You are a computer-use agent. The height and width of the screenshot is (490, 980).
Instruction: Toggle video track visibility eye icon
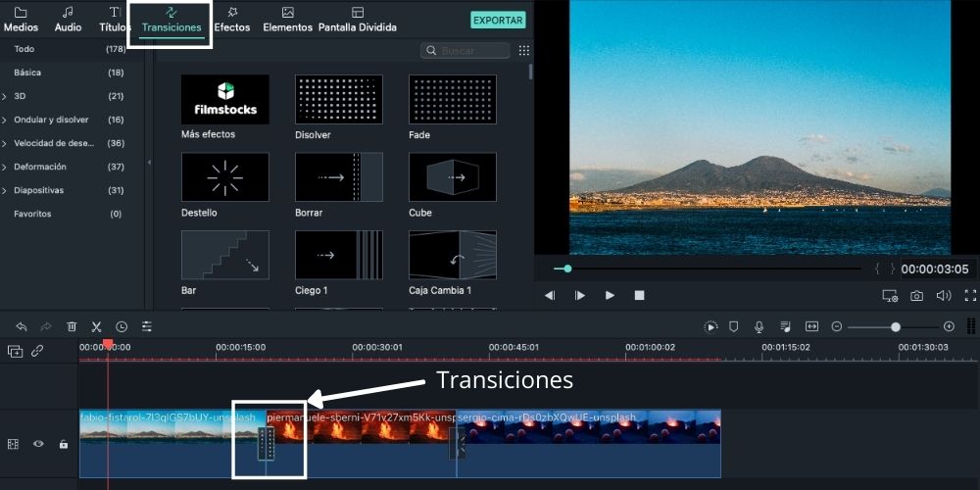click(39, 444)
